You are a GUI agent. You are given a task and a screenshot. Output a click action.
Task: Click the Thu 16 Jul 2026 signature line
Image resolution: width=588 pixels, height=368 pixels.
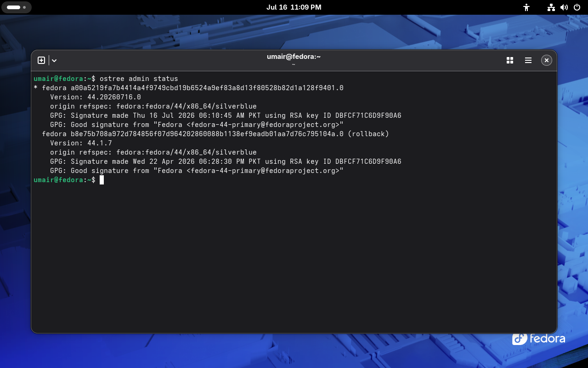[226, 115]
